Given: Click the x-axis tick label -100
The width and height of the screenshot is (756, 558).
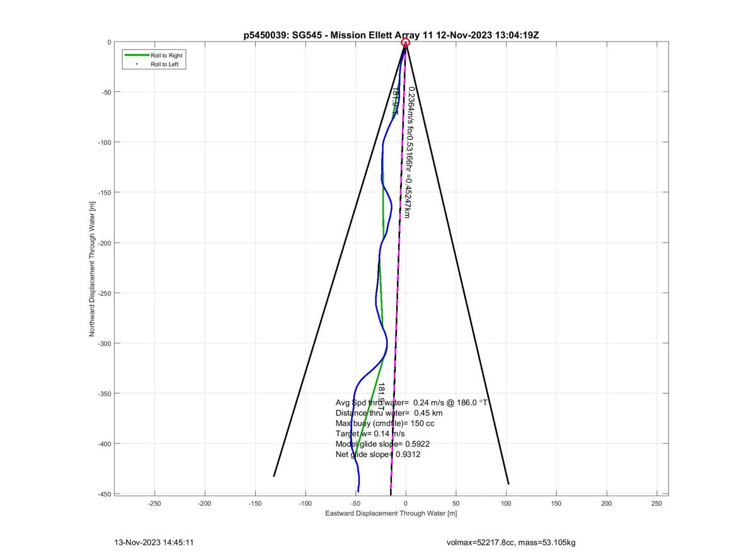Looking at the screenshot, I should click(305, 504).
